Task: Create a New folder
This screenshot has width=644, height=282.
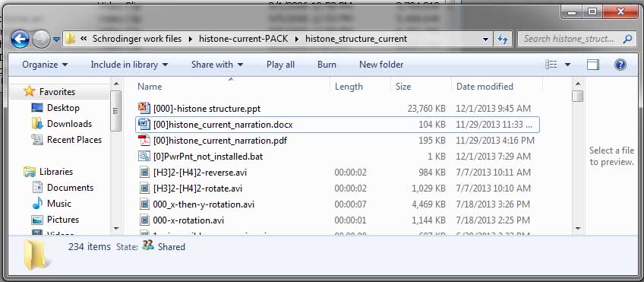Action: point(381,65)
